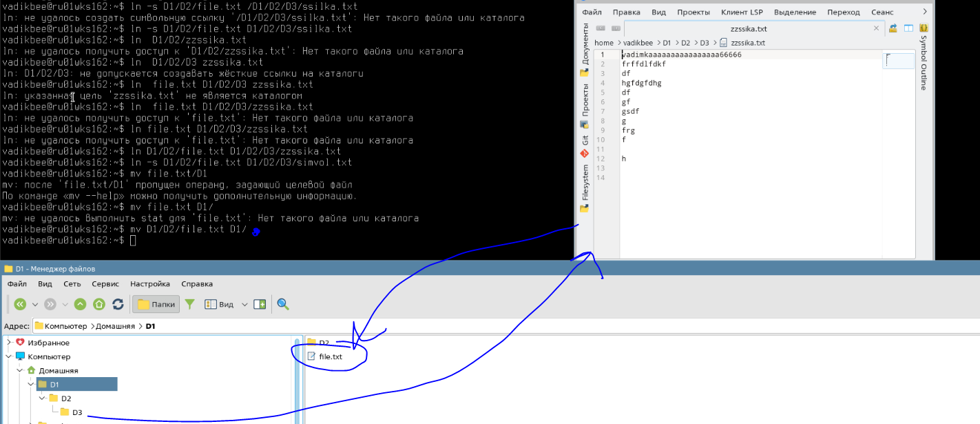Go to home folder via toolbar
Screen dimensions: 980x424
(x=98, y=304)
